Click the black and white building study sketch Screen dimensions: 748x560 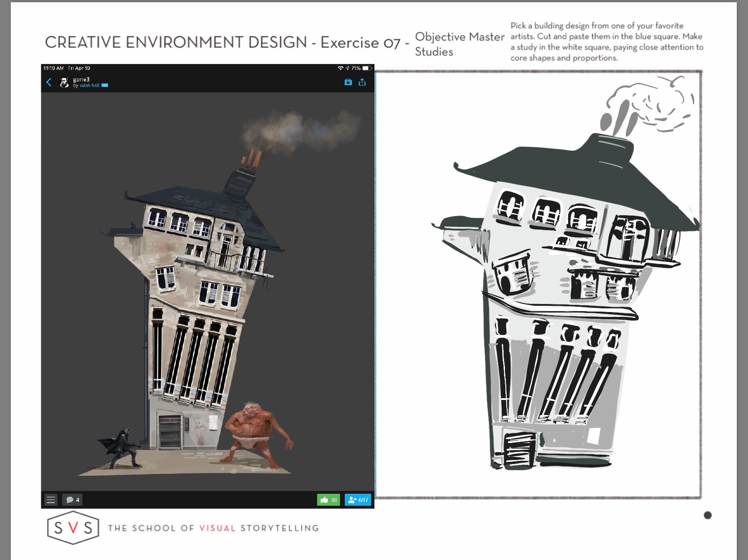coord(565,273)
